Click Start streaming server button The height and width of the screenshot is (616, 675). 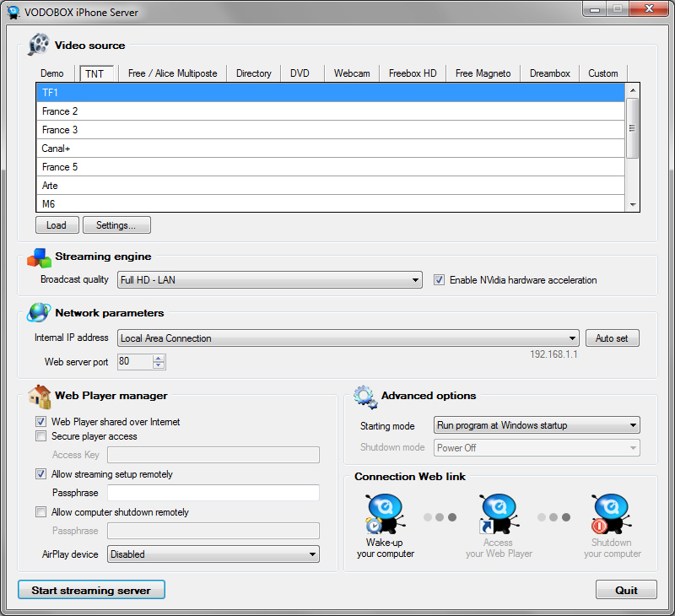(91, 590)
